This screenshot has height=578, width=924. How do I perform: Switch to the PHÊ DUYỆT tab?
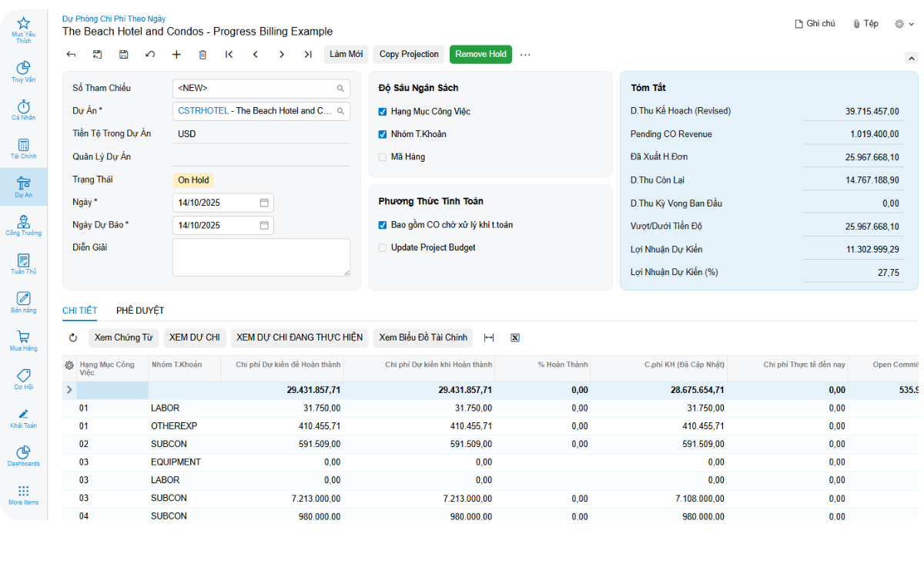[x=139, y=310]
